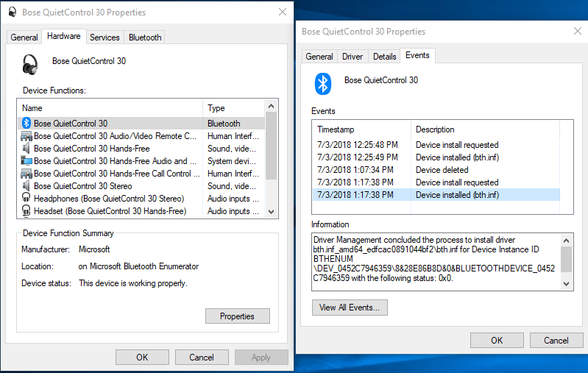The height and width of the screenshot is (373, 588).
Task: Select event '7/3/2018 1:07:34 PM' Device deleted
Action: pyautogui.click(x=436, y=170)
